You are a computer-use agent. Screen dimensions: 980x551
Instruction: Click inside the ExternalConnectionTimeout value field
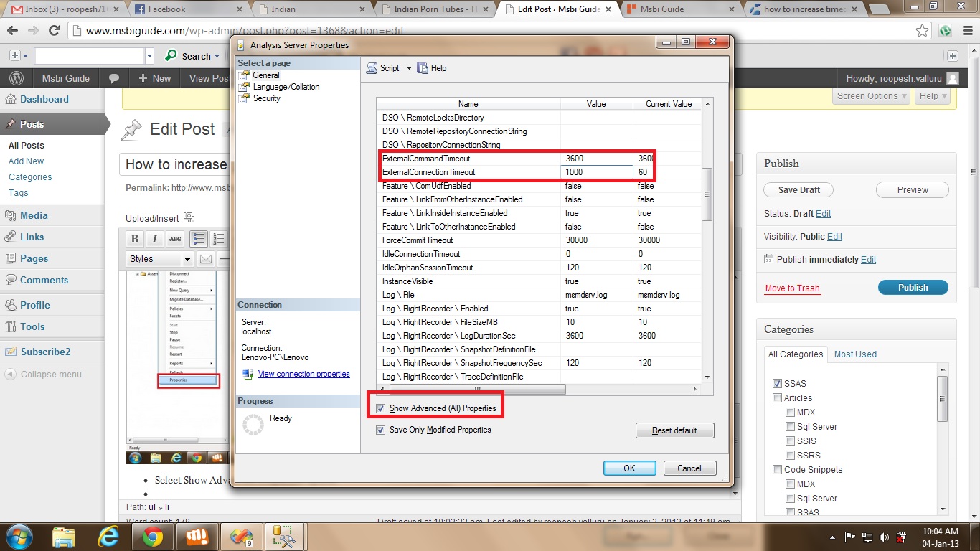[596, 171]
